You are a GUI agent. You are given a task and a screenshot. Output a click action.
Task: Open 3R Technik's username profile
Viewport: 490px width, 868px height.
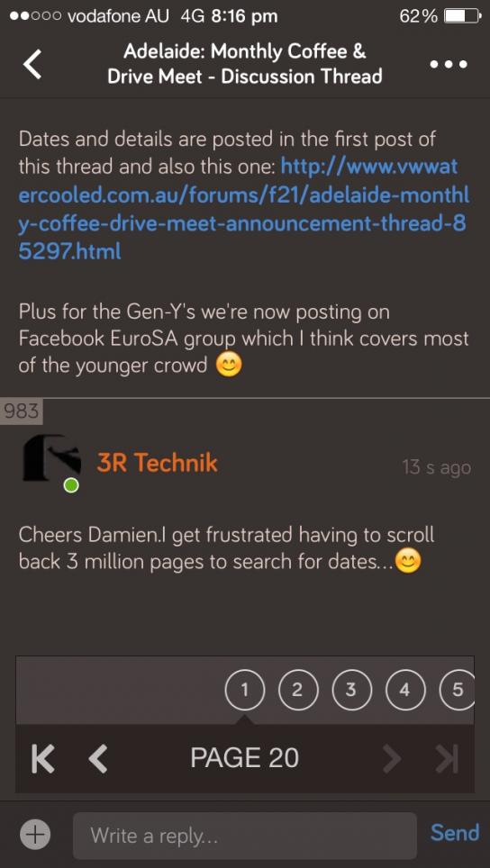[157, 463]
